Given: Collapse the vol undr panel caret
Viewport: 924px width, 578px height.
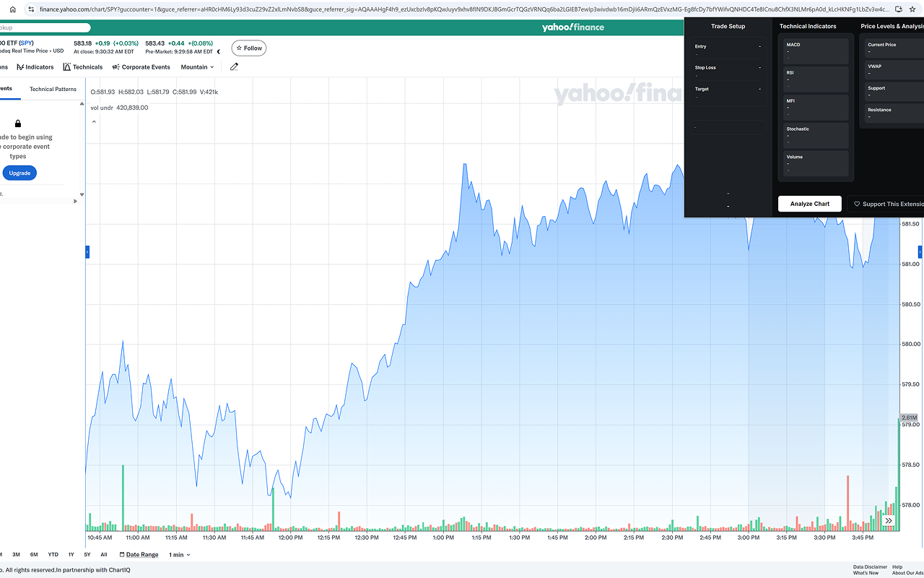Looking at the screenshot, I should click(x=94, y=122).
